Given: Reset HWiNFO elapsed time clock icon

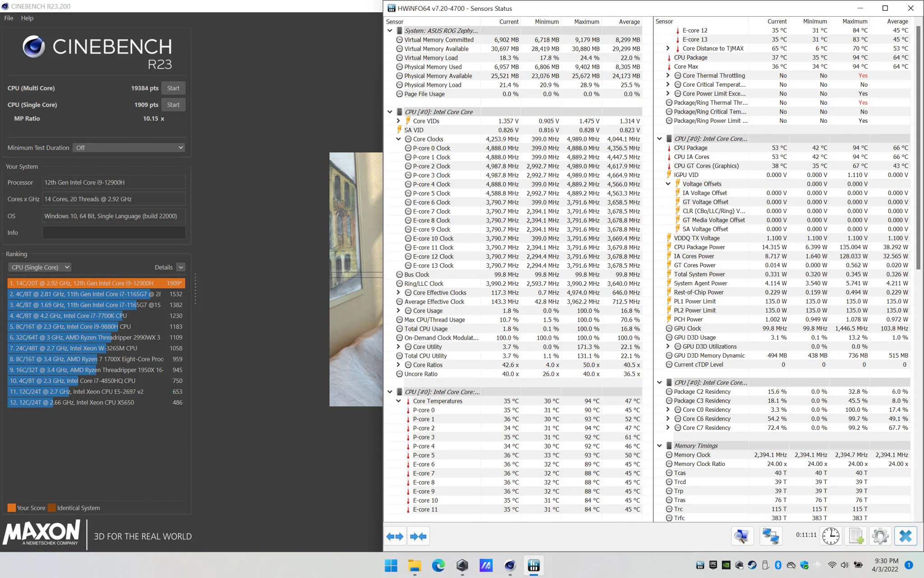Looking at the screenshot, I should click(831, 536).
